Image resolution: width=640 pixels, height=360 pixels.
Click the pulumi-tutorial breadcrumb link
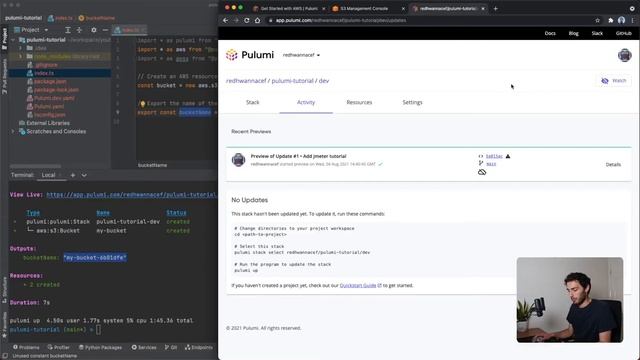click(x=293, y=81)
